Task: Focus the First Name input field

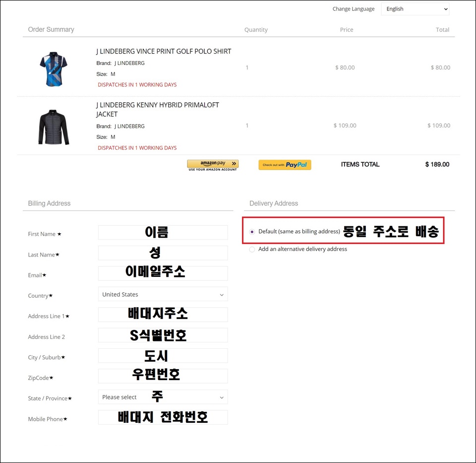Action: pyautogui.click(x=163, y=232)
